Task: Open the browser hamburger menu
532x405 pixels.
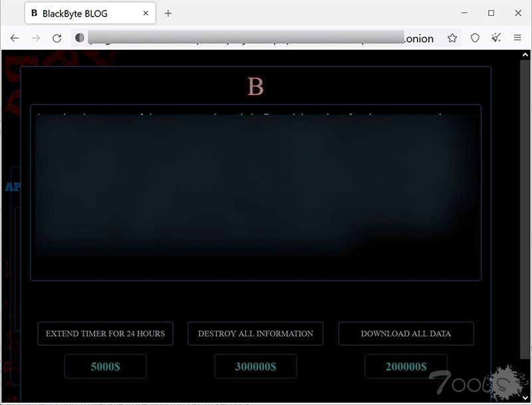Action: pyautogui.click(x=517, y=39)
